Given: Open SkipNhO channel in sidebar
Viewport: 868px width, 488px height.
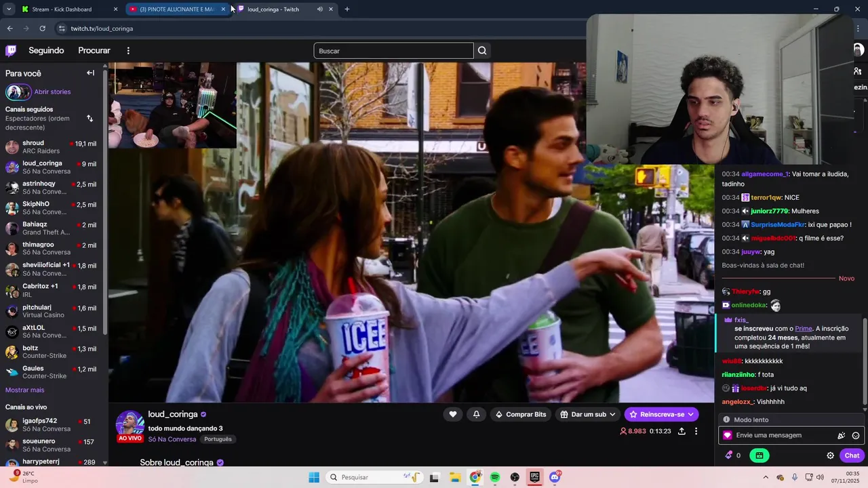Looking at the screenshot, I should click(x=53, y=208).
